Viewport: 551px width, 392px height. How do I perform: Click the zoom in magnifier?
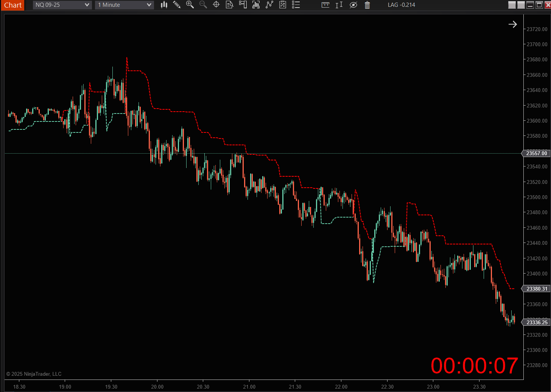coord(190,5)
